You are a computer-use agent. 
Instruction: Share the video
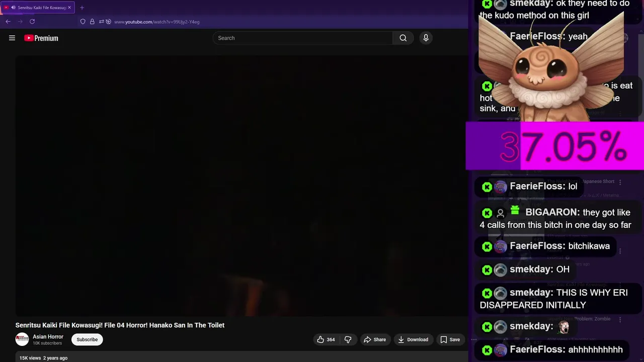(375, 339)
